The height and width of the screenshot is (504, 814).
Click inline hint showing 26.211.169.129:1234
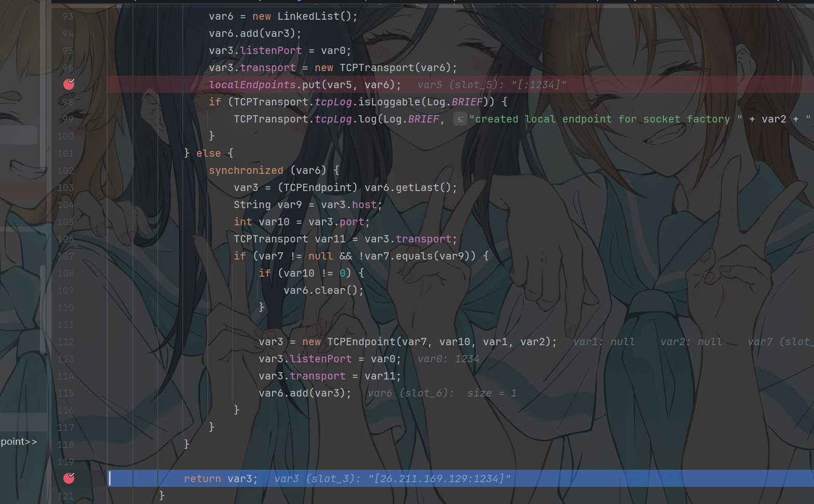point(392,479)
